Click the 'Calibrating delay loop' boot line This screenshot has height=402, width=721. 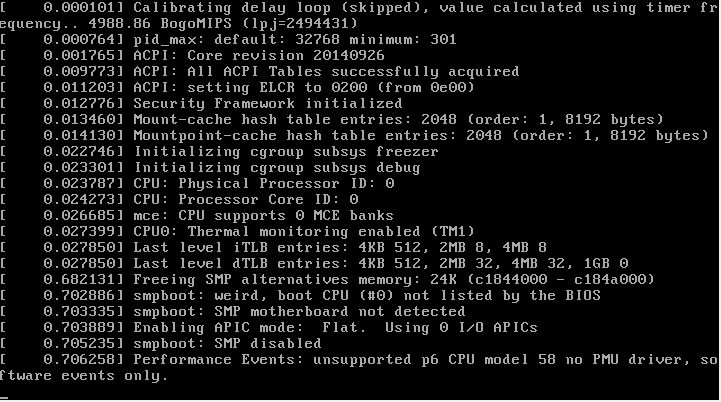[x=359, y=16]
